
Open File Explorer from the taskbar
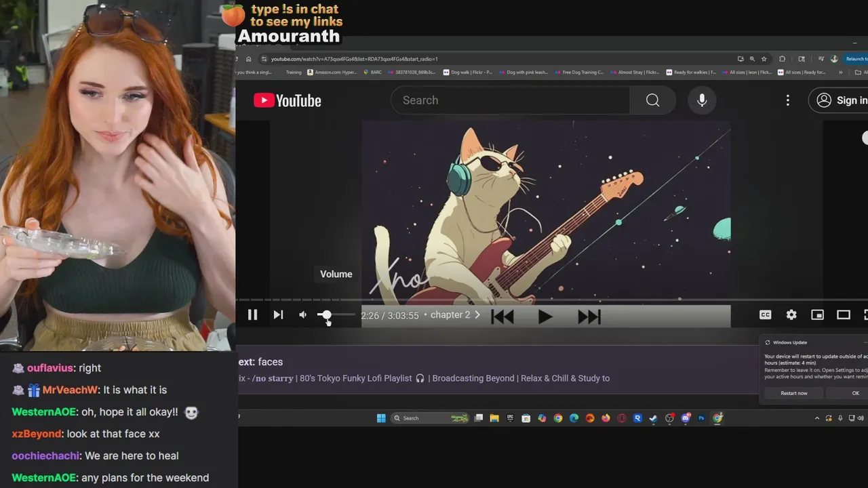click(494, 418)
